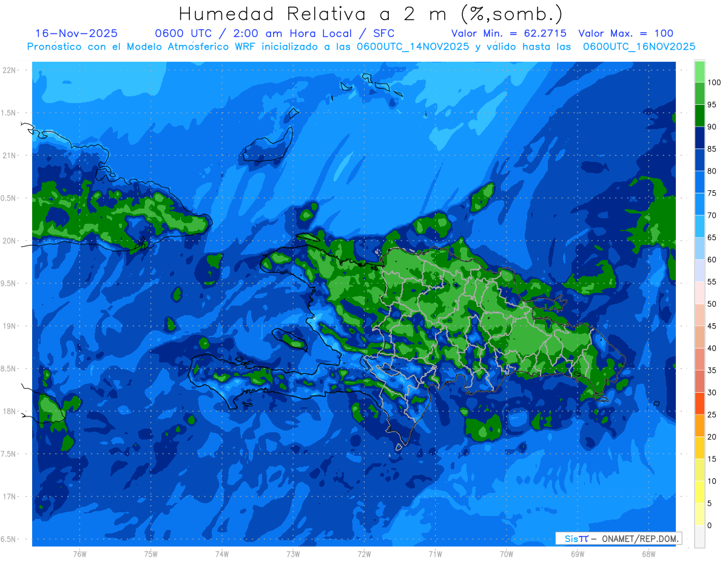728x562 pixels.
Task: Click the colorbar label '60'
Action: (712, 259)
